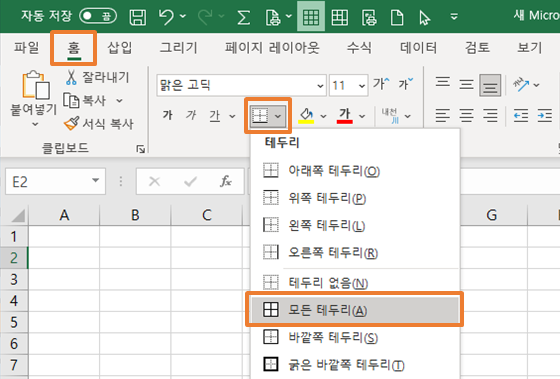Undo the last action
Image resolution: width=560 pixels, height=379 pixels.
click(x=166, y=17)
